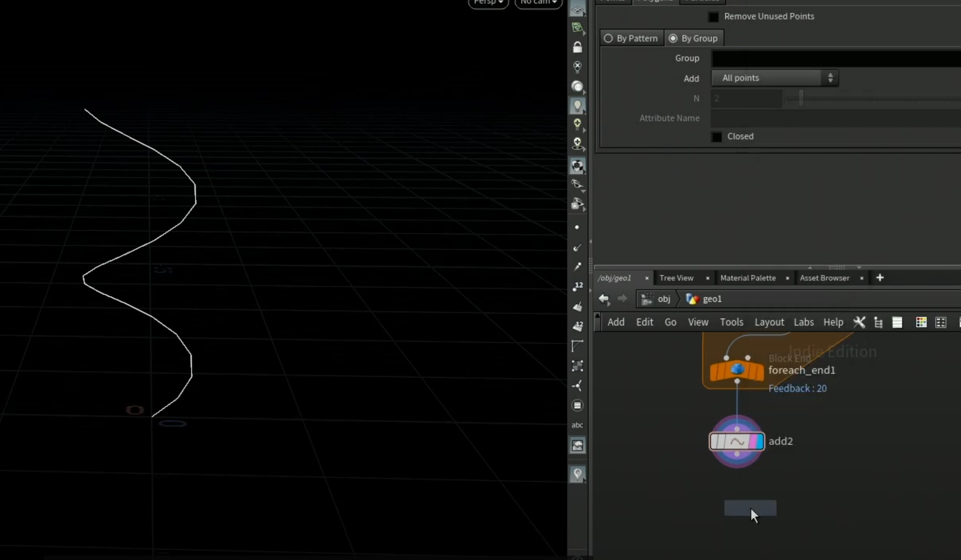Open the Add All points dropdown
The width and height of the screenshot is (961, 560).
coord(775,78)
